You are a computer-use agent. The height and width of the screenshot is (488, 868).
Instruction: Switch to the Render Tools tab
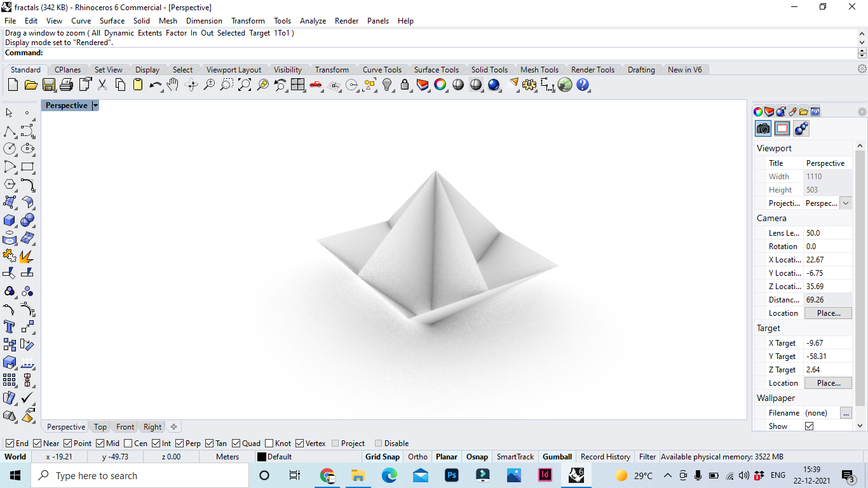coord(592,70)
